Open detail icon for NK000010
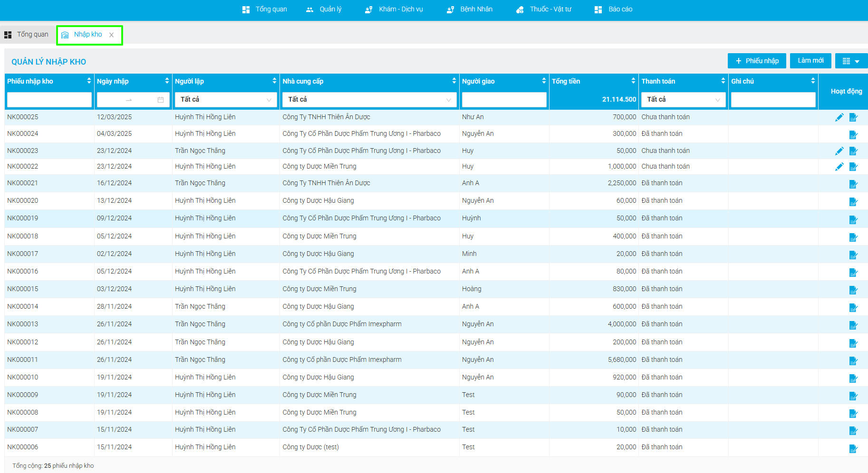The width and height of the screenshot is (868, 473). [853, 378]
